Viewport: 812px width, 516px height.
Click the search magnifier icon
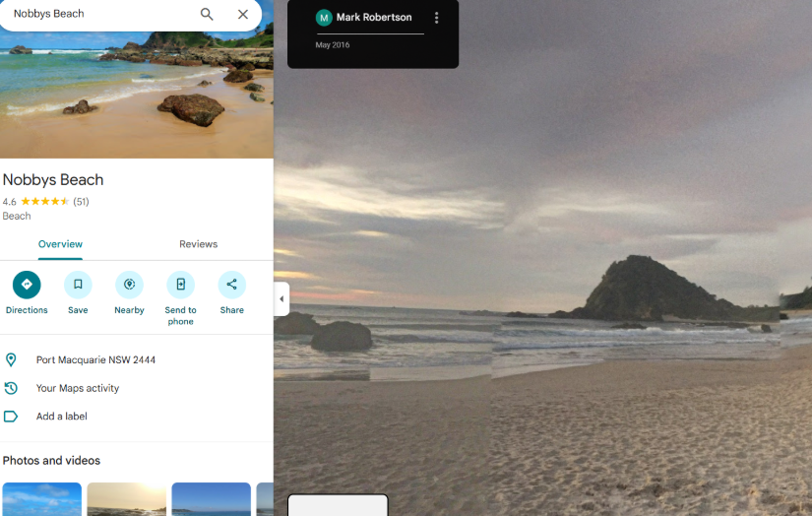(x=207, y=14)
